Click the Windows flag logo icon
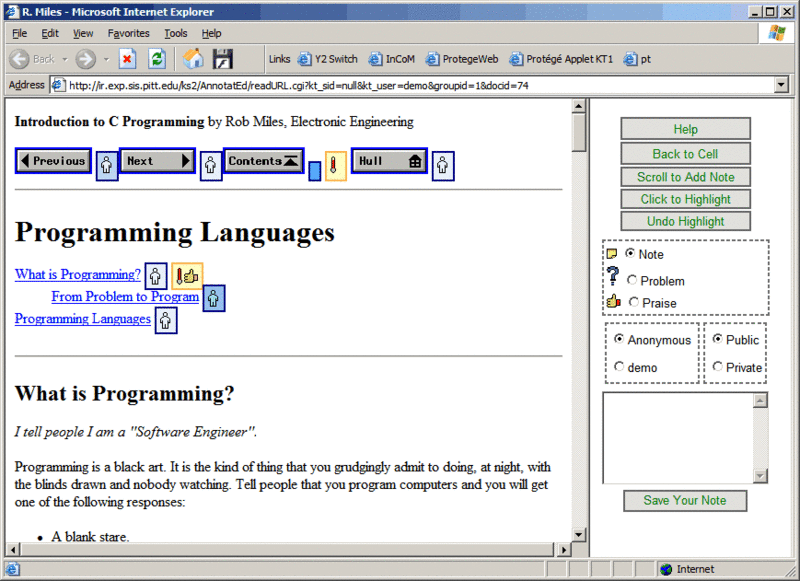The width and height of the screenshot is (800, 581). click(x=777, y=33)
